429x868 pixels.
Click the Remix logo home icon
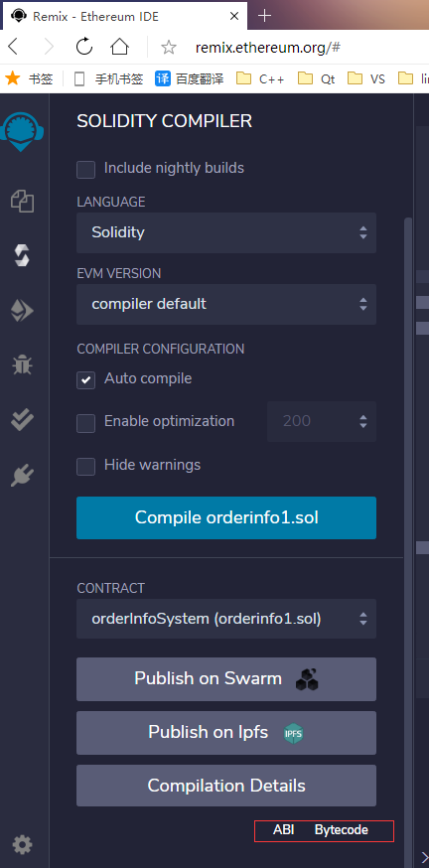[22, 132]
